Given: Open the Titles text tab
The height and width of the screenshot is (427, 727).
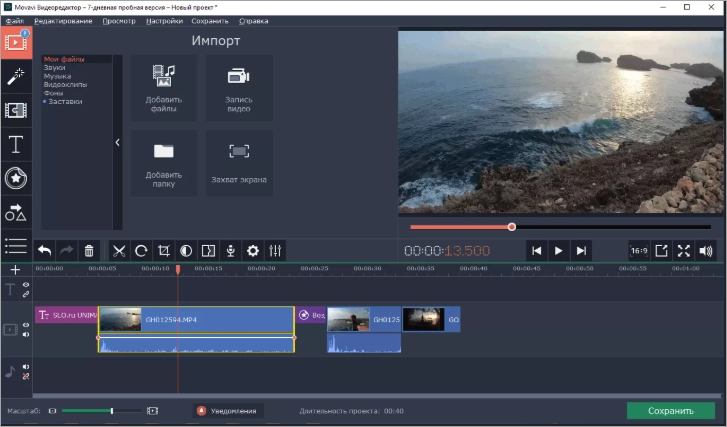Looking at the screenshot, I should coord(16,144).
